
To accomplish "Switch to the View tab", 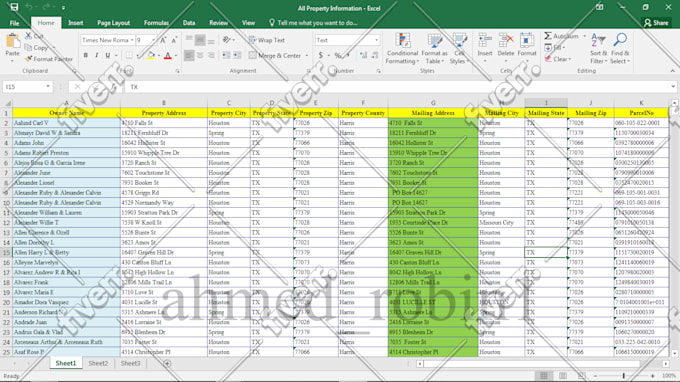I will [248, 23].
